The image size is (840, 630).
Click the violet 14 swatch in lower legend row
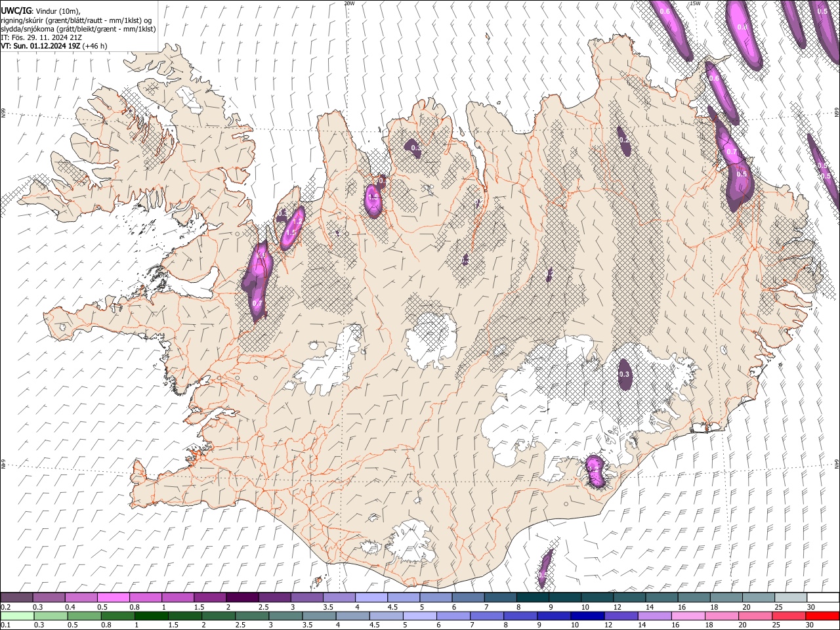coord(654,616)
